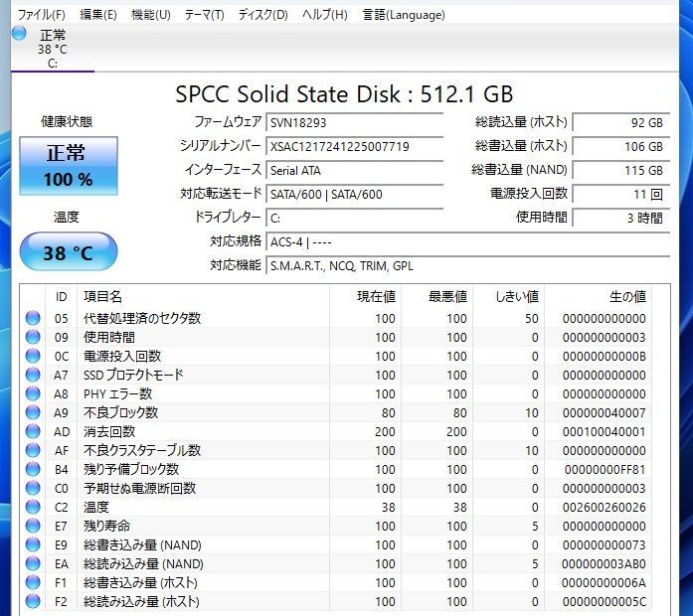Viewport: 693px width, 616px height.
Task: Select threshold value 50 in row 05
Action: tap(532, 318)
